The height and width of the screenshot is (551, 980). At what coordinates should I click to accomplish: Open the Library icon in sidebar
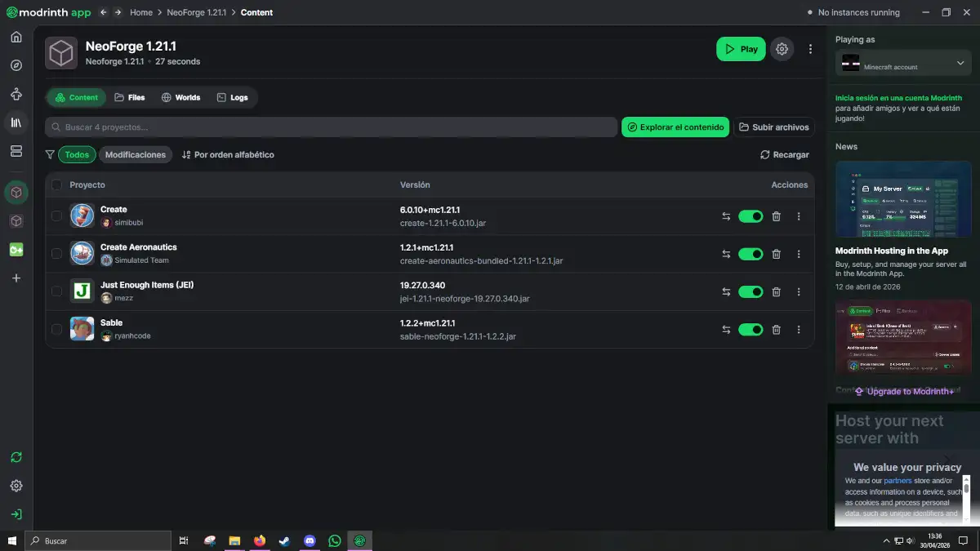click(x=16, y=122)
